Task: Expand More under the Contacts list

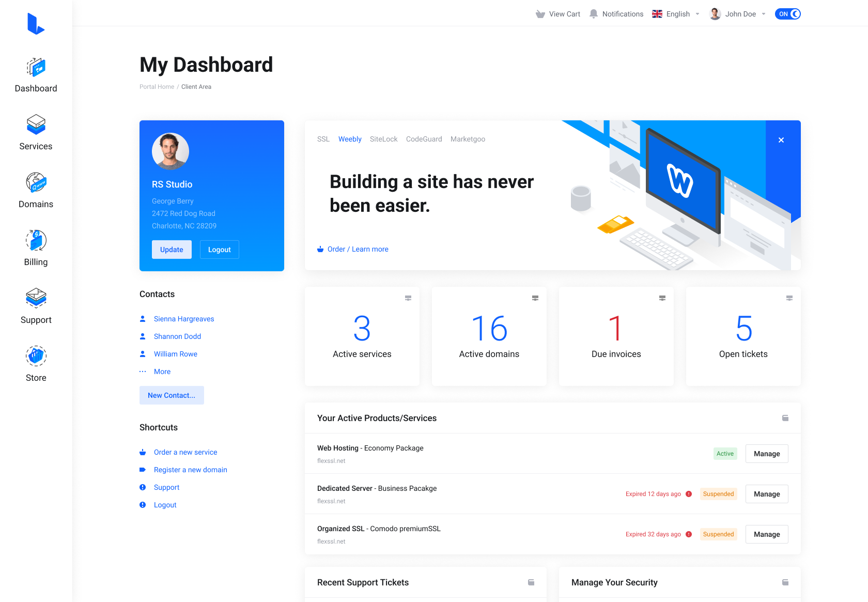Action: coord(162,371)
